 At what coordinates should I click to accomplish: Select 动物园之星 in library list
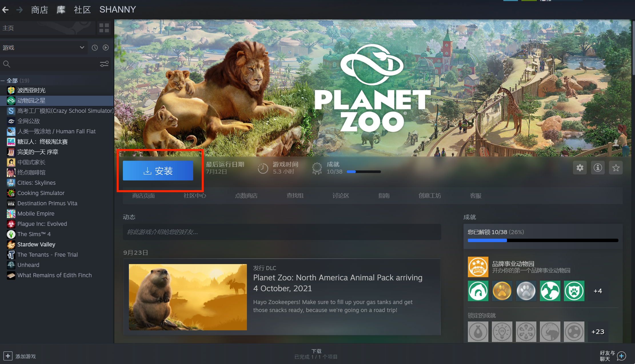pos(57,100)
